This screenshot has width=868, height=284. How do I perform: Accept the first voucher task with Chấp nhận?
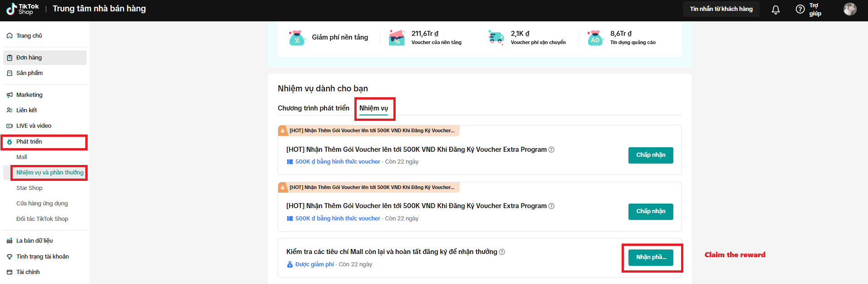point(650,155)
